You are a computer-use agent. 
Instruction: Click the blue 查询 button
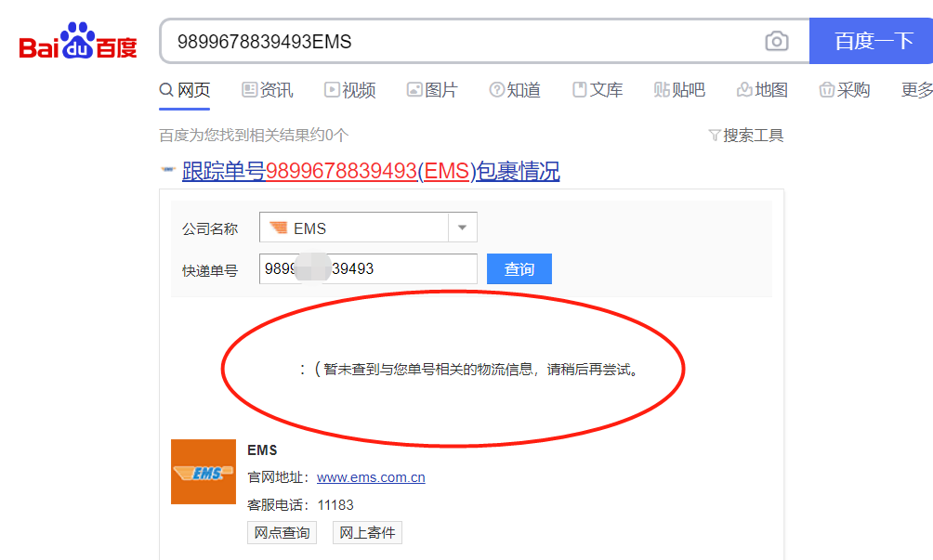click(x=519, y=268)
